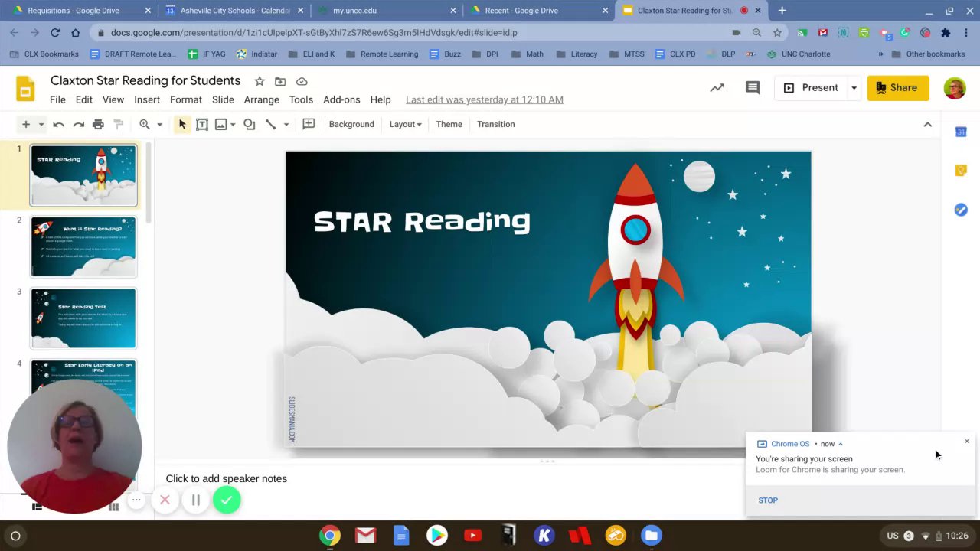Click the Present button
The image size is (980, 551).
(x=811, y=88)
